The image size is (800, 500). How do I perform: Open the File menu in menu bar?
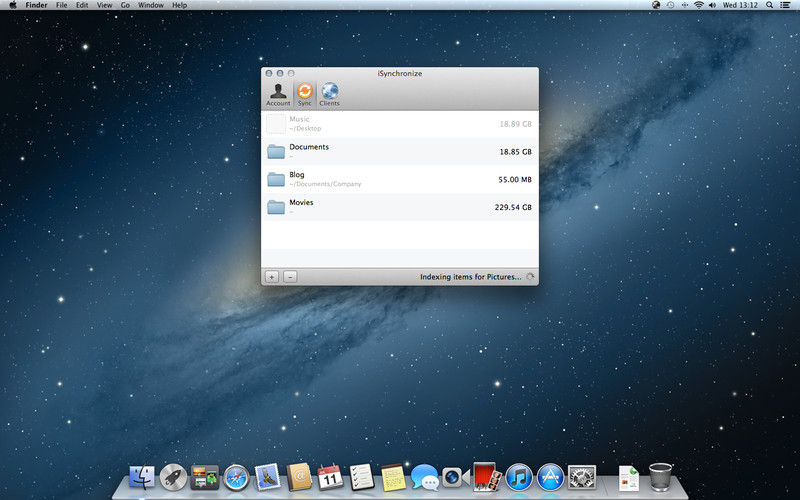(62, 5)
